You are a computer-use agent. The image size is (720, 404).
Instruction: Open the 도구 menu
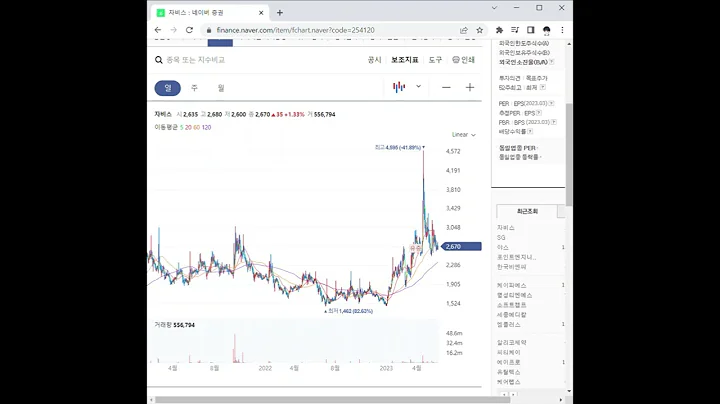click(435, 60)
